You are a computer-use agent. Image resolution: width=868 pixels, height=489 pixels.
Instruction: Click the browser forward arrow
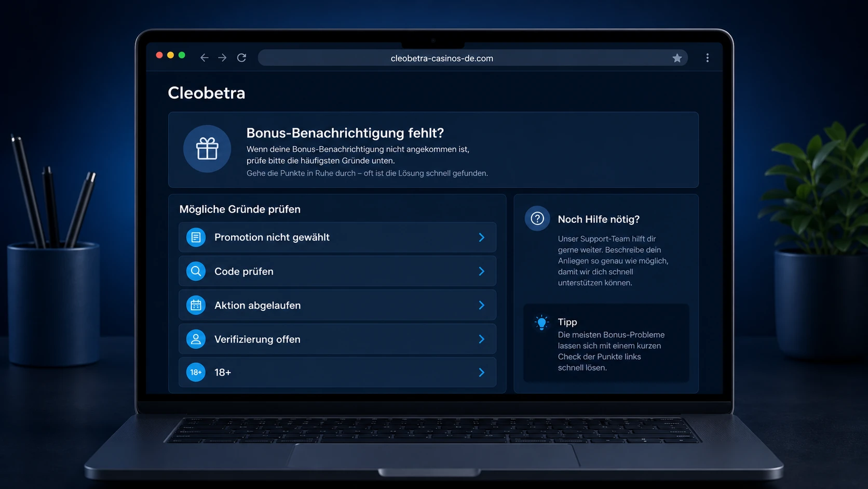pyautogui.click(x=222, y=58)
